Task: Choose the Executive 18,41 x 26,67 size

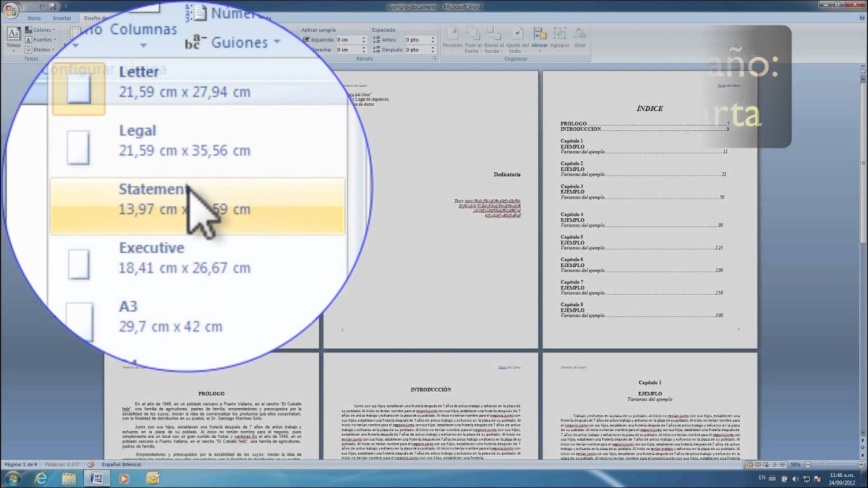Action: click(x=197, y=258)
